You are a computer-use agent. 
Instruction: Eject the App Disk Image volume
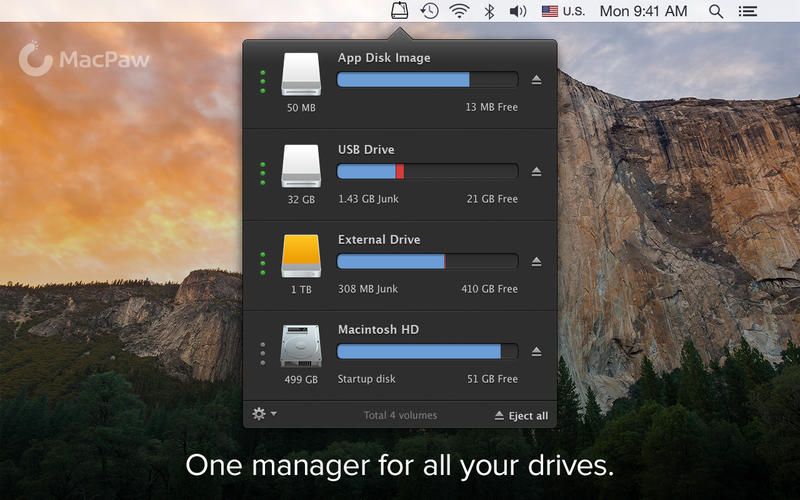(536, 80)
